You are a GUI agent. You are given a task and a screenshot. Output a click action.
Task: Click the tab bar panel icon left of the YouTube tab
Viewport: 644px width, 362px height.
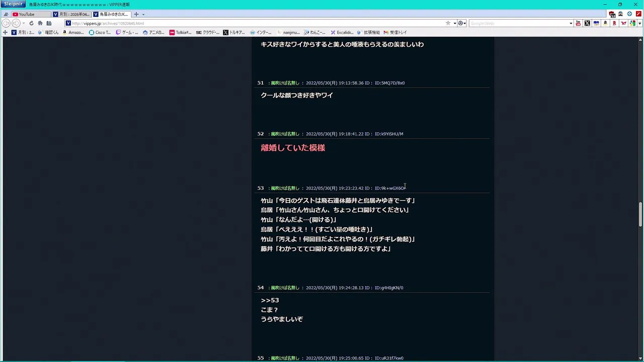[x=6, y=15]
